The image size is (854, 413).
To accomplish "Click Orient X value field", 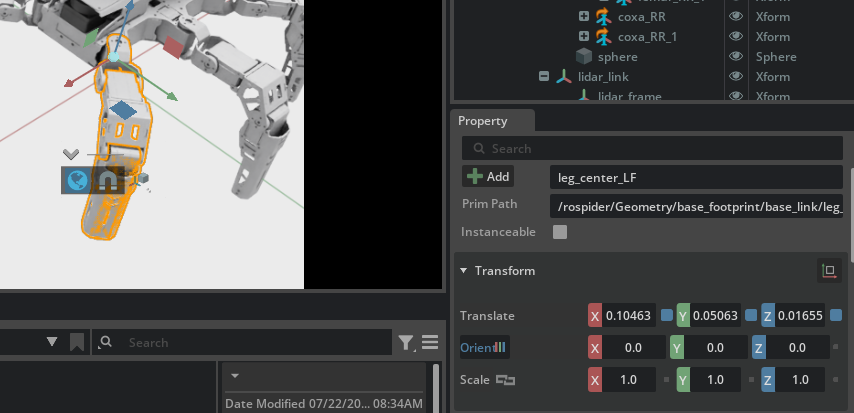I will (633, 348).
